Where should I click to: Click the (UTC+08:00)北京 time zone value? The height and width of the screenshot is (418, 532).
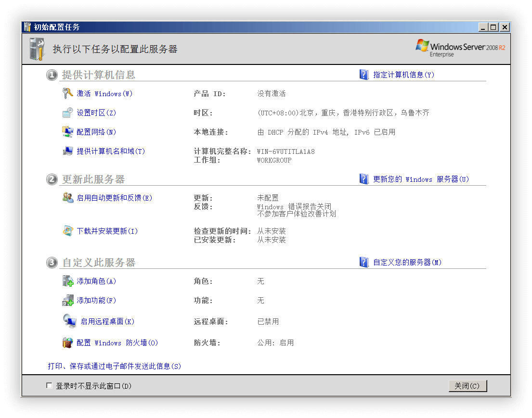coord(343,113)
